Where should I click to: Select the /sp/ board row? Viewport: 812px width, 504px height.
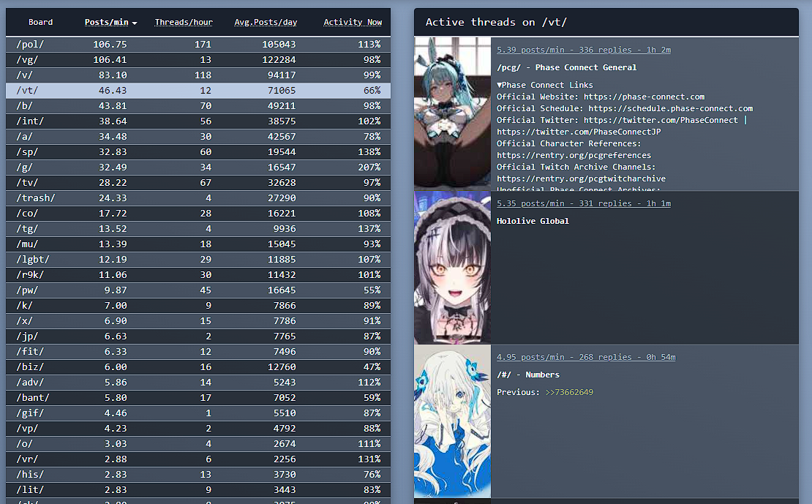pyautogui.click(x=198, y=151)
